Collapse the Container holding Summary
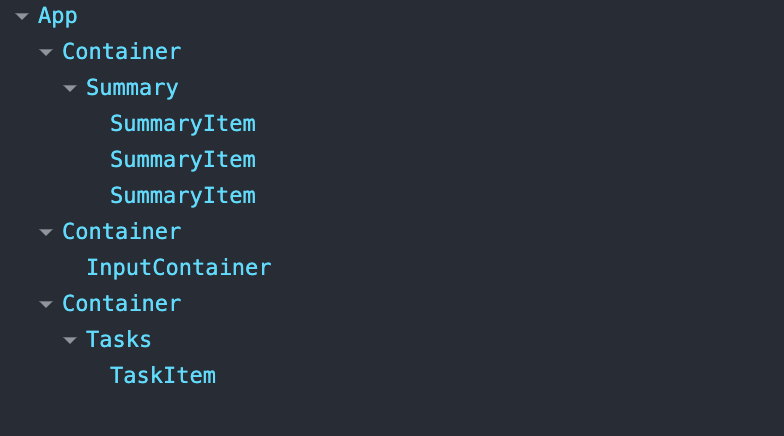This screenshot has height=436, width=784. 46,52
